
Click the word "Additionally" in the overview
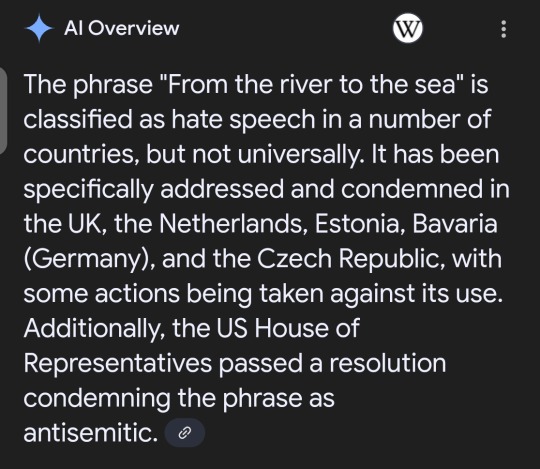tap(94, 328)
